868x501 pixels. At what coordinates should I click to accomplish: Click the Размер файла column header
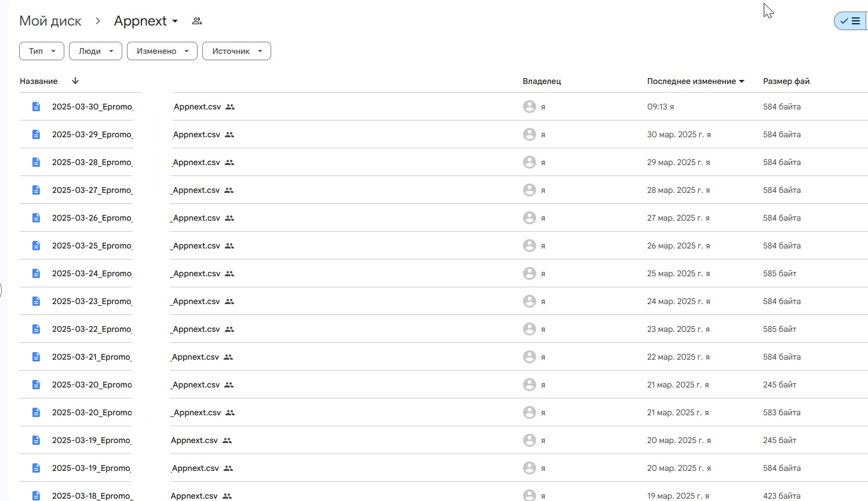[x=786, y=81]
